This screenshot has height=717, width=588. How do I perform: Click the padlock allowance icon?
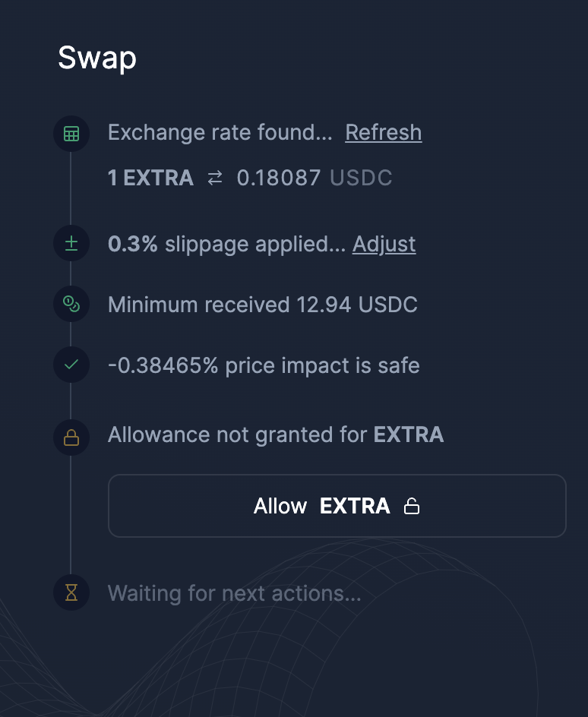coord(71,437)
